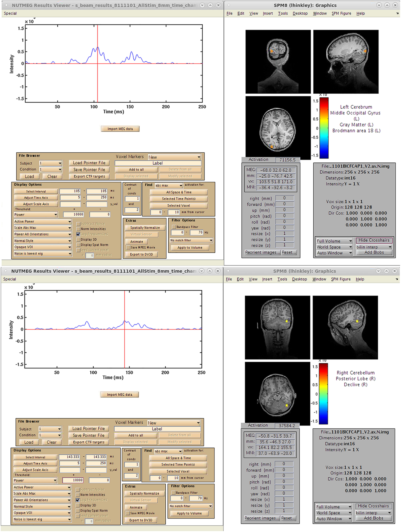
Task: Click 'Reorient images...' in upper SPM8 window
Action: point(262,252)
